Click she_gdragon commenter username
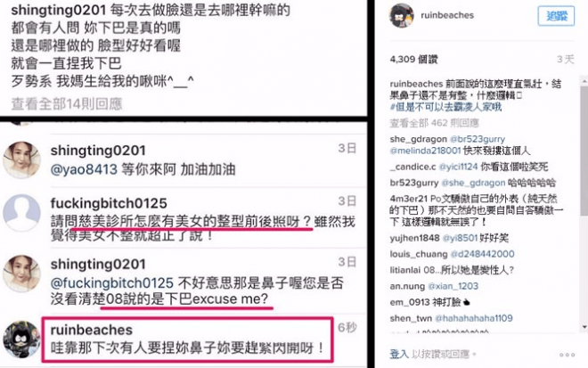The height and width of the screenshot is (368, 588). (x=418, y=139)
